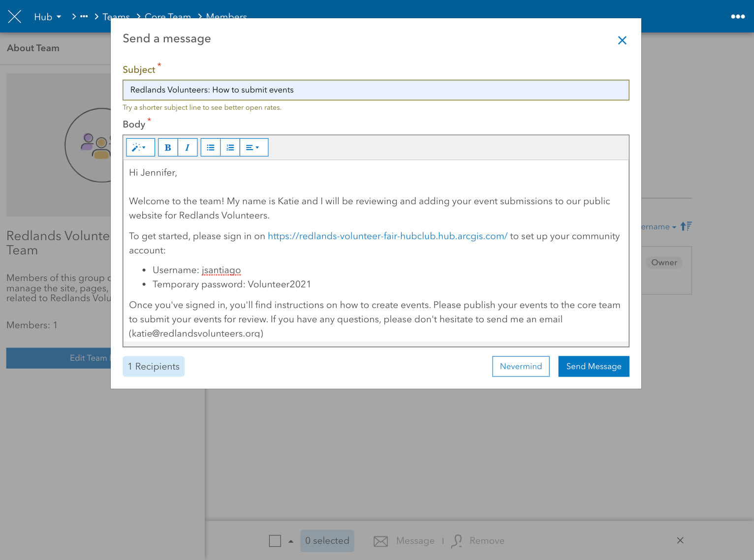Viewport: 754px width, 560px height.
Task: Expand the selection options arrow near the checkbox
Action: 290,540
